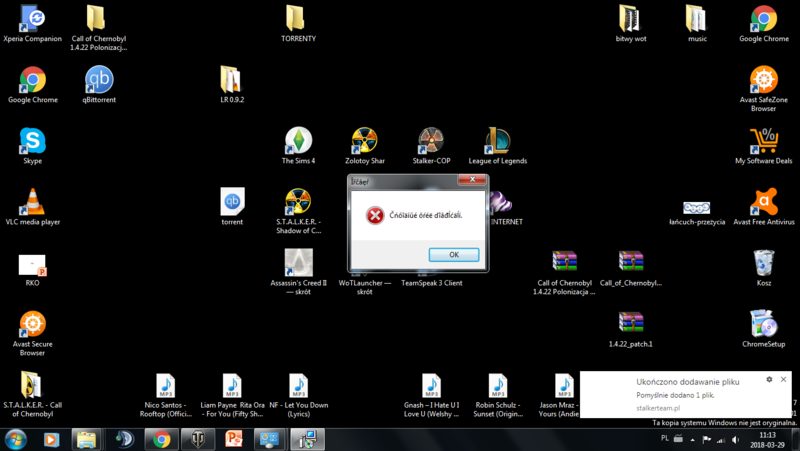Screen dimensions: 800x451
Task: Open The Sims 4 shortcut
Action: (x=297, y=141)
